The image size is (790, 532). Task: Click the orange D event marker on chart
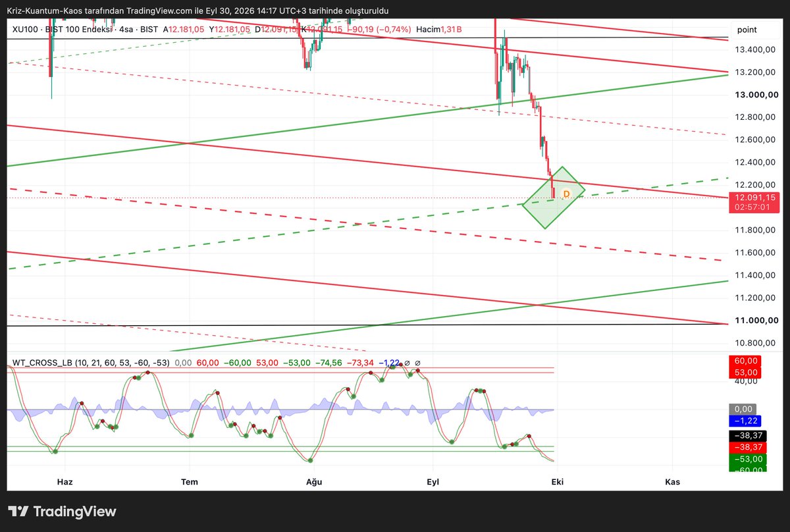[x=567, y=194]
